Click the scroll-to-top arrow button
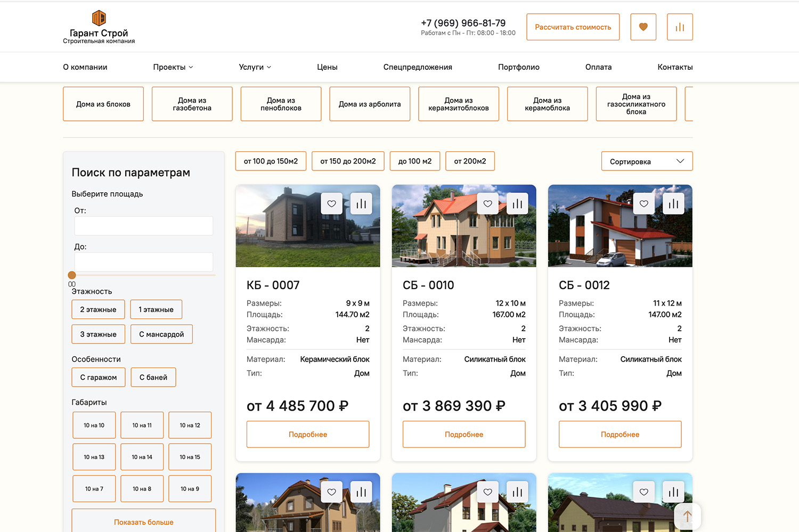Screen dimensions: 799x532 (x=687, y=516)
